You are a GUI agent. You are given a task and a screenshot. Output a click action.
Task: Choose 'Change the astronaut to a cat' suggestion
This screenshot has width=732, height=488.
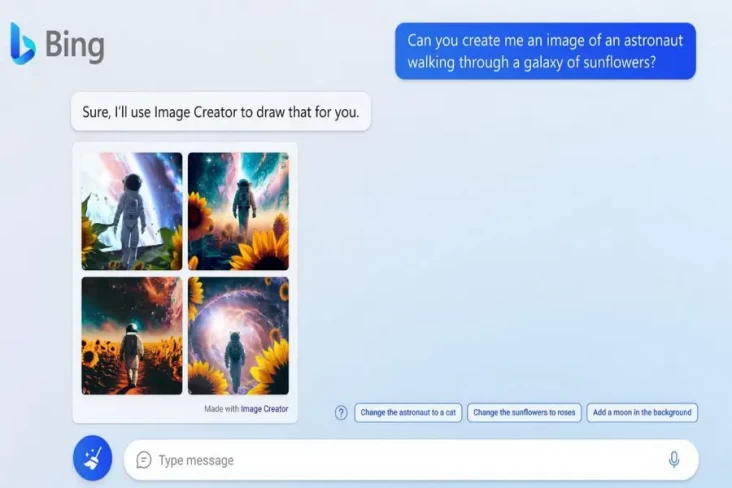pos(408,413)
